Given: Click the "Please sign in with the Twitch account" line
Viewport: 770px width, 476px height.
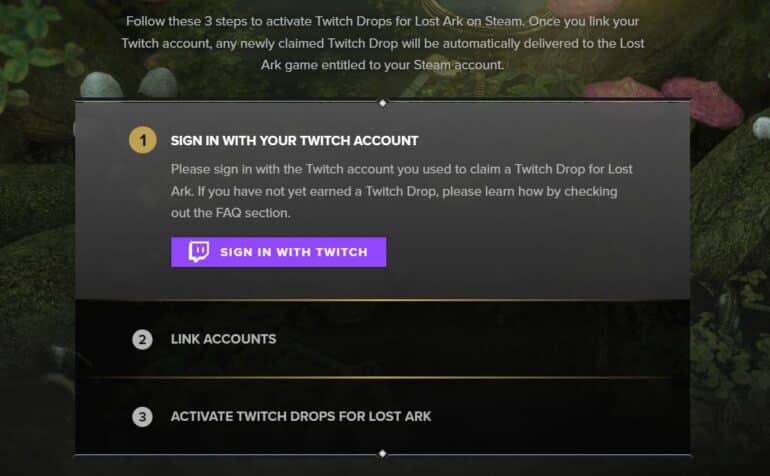Looking at the screenshot, I should [401, 169].
